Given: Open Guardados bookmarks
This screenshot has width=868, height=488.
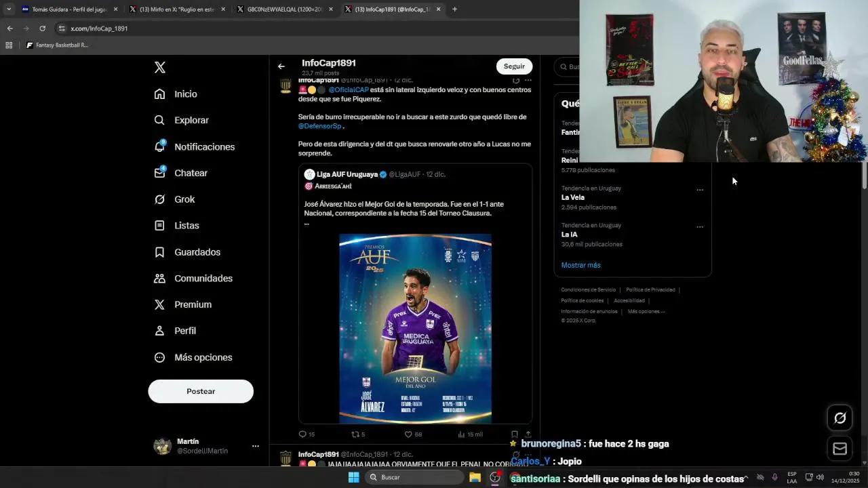Looking at the screenshot, I should (x=187, y=252).
